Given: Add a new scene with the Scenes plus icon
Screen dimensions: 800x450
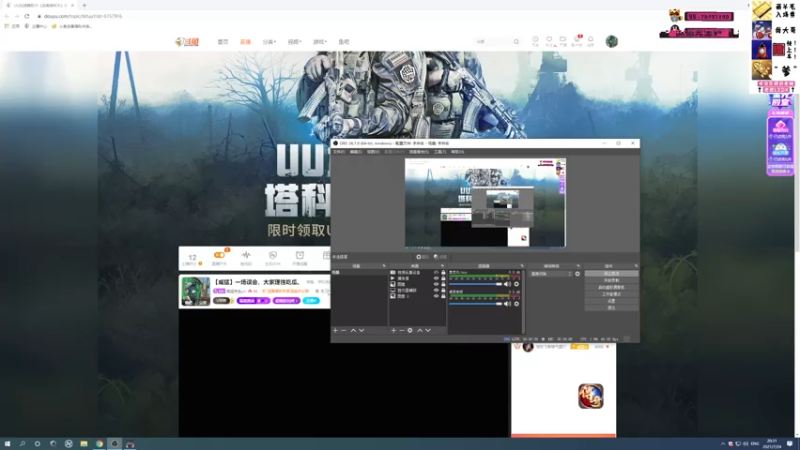Looking at the screenshot, I should (x=335, y=331).
